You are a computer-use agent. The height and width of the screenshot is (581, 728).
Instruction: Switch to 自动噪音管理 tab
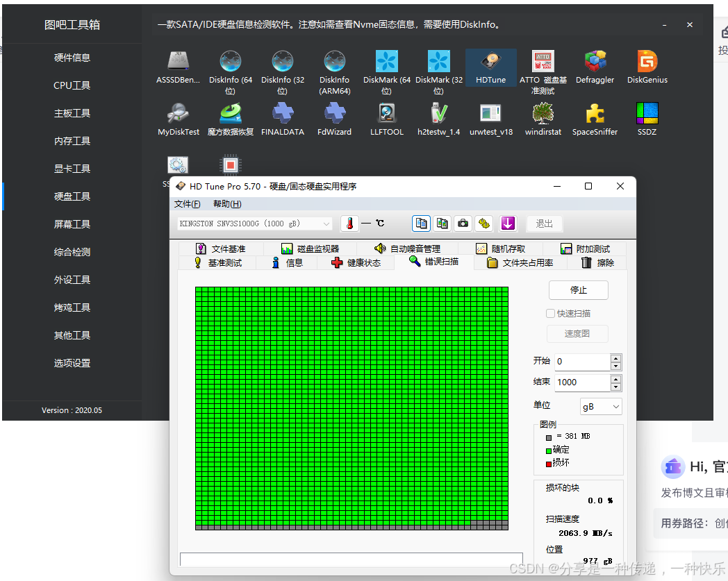tap(408, 249)
